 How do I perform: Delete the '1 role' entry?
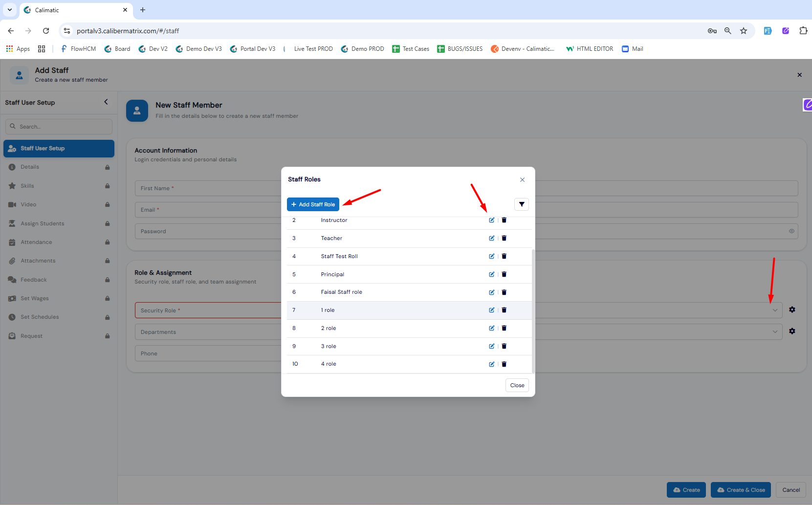(x=504, y=310)
